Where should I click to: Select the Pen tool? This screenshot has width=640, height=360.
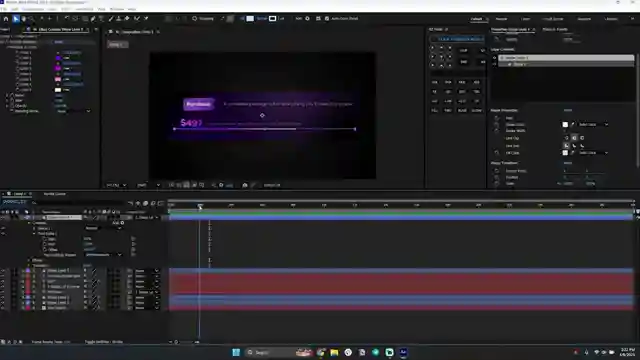pos(93,19)
